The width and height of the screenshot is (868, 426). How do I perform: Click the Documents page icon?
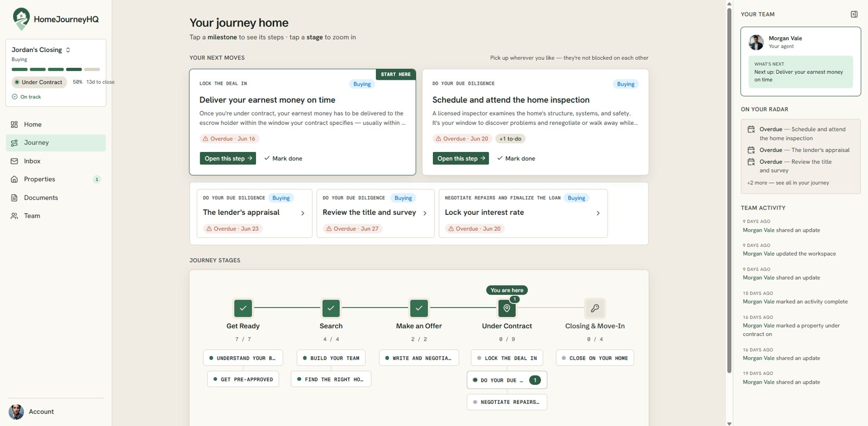(15, 198)
